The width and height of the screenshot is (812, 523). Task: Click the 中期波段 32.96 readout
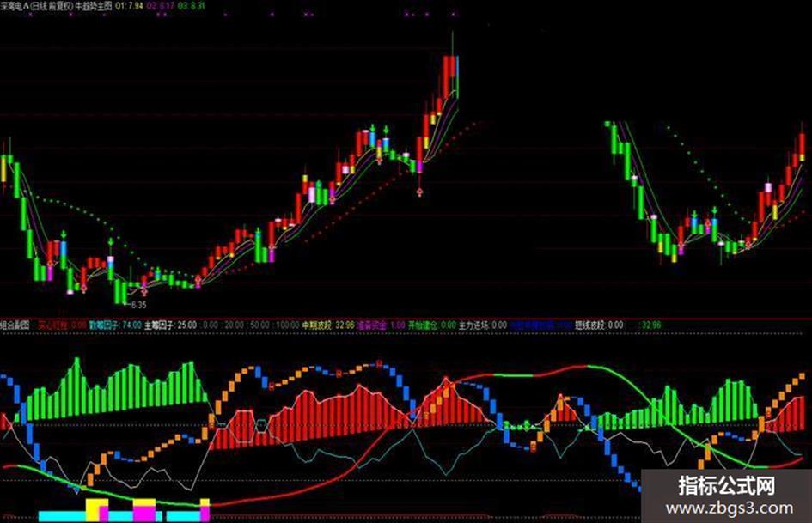click(x=328, y=325)
